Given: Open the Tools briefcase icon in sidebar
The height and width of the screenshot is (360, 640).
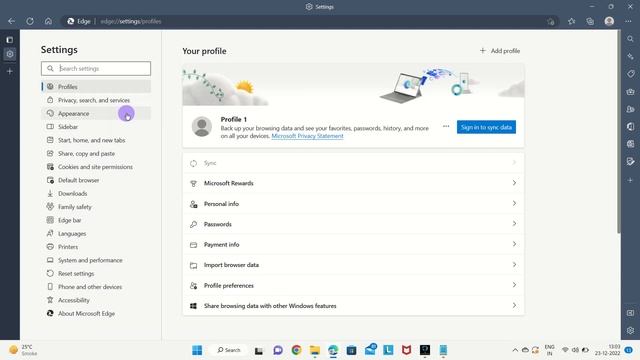Looking at the screenshot, I should click(630, 91).
